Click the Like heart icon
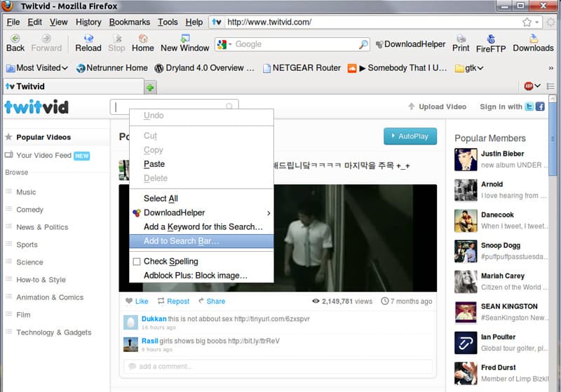This screenshot has height=392, width=561. coord(129,301)
